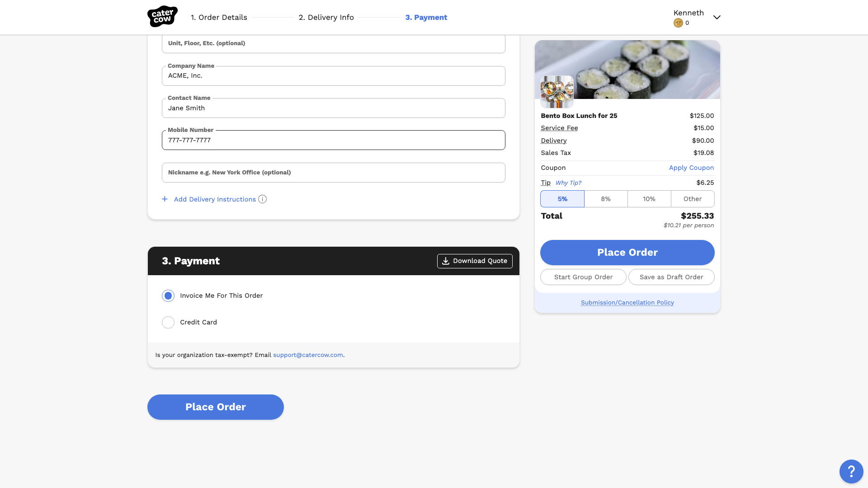The image size is (868, 488).
Task: Click into the Company Name field
Action: click(x=334, y=76)
